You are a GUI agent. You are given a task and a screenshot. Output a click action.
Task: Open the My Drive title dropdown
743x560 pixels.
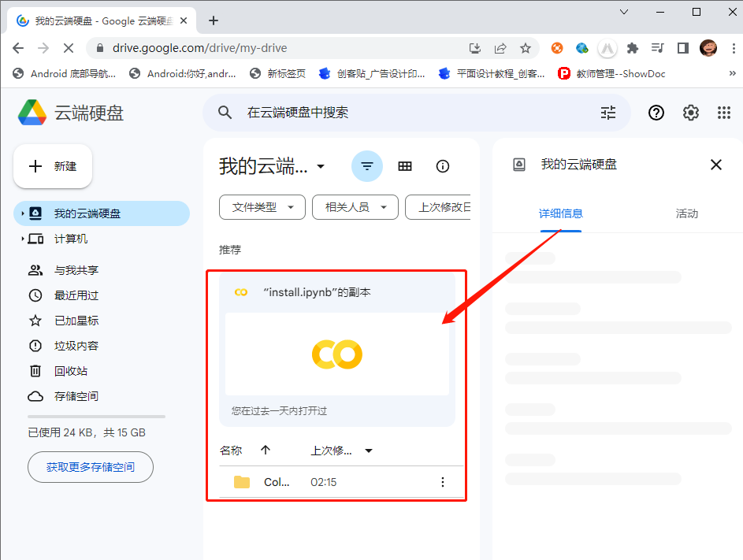click(x=321, y=166)
